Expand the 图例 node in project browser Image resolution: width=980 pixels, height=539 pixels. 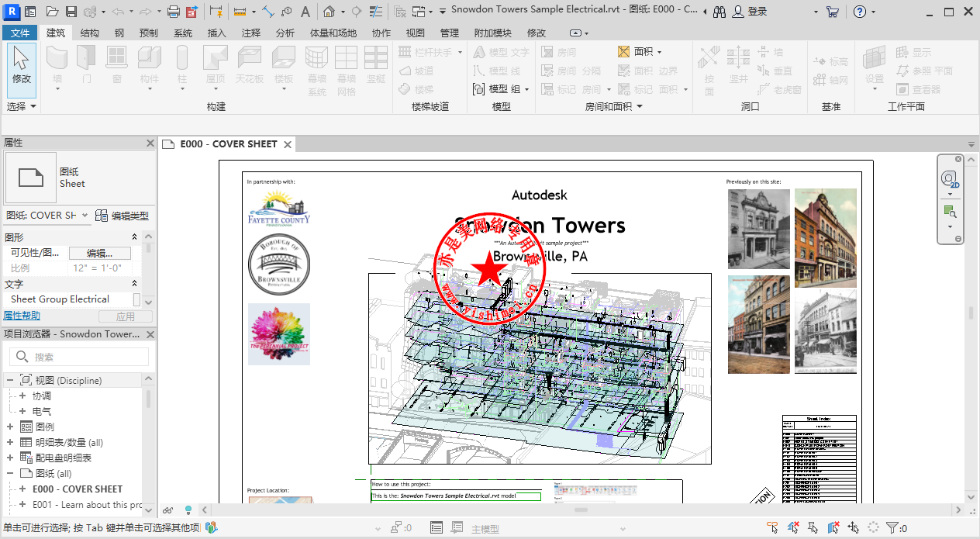tap(10, 427)
